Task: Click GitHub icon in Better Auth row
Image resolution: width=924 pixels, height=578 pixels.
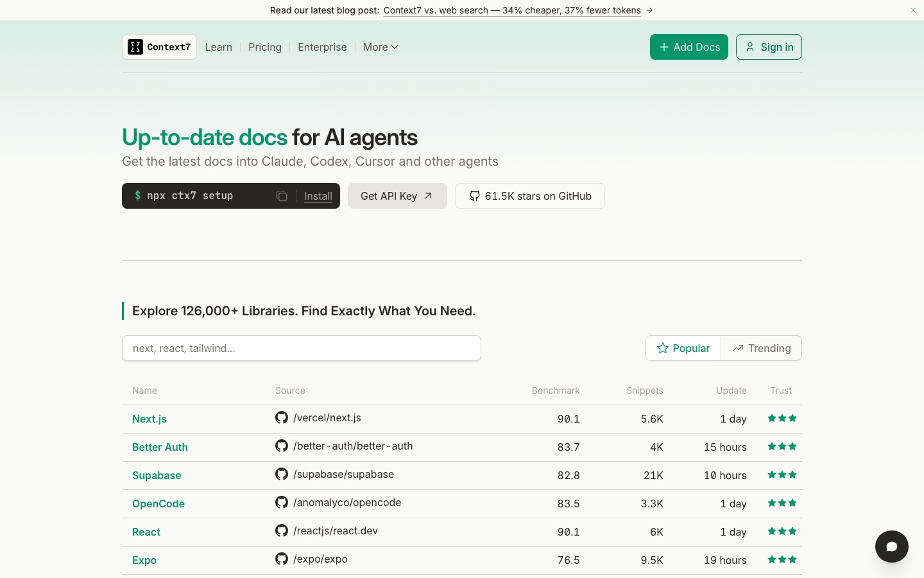Action: point(282,446)
